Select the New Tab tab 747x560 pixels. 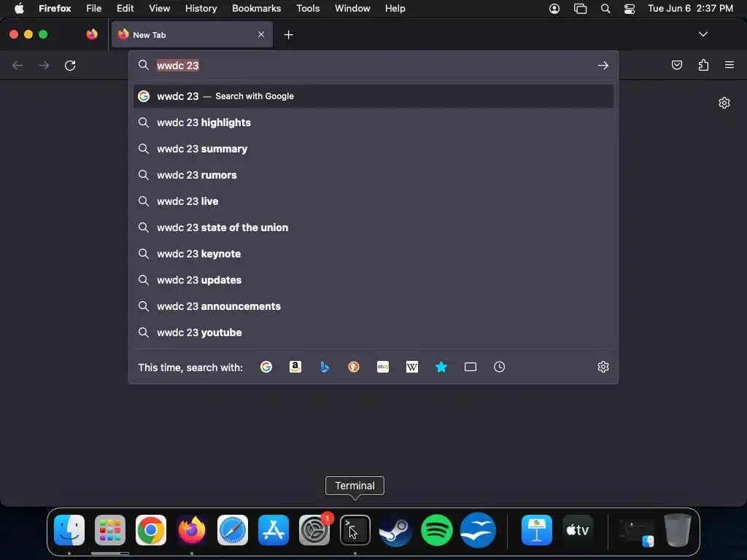point(192,34)
